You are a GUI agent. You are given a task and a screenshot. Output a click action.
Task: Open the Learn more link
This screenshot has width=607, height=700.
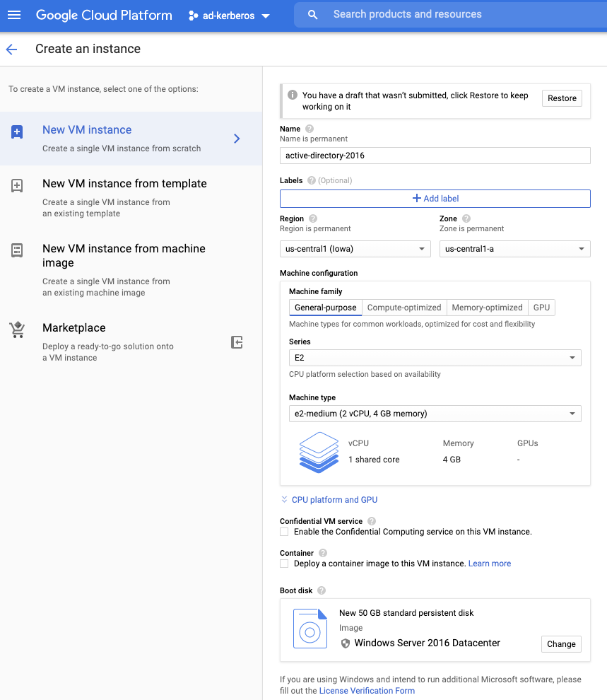coord(489,564)
